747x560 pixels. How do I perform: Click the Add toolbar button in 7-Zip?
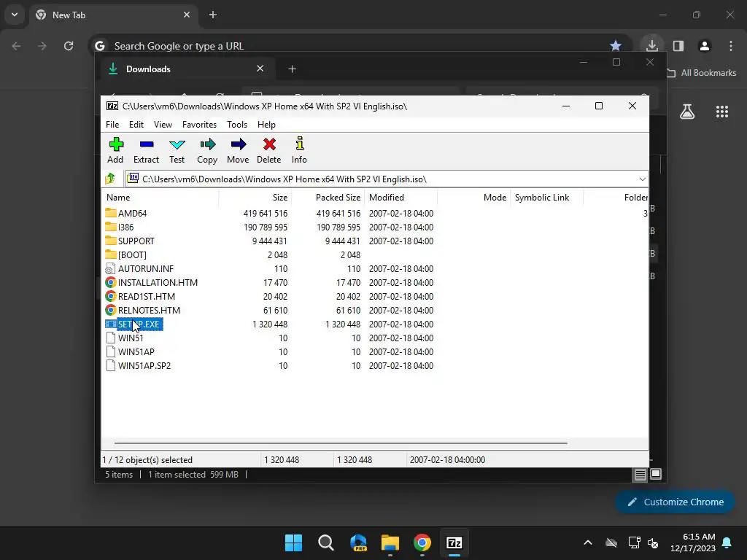coord(115,150)
